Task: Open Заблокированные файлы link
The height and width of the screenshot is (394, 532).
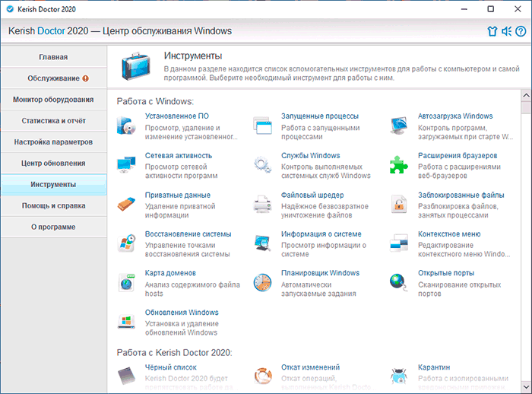Action: (x=461, y=195)
